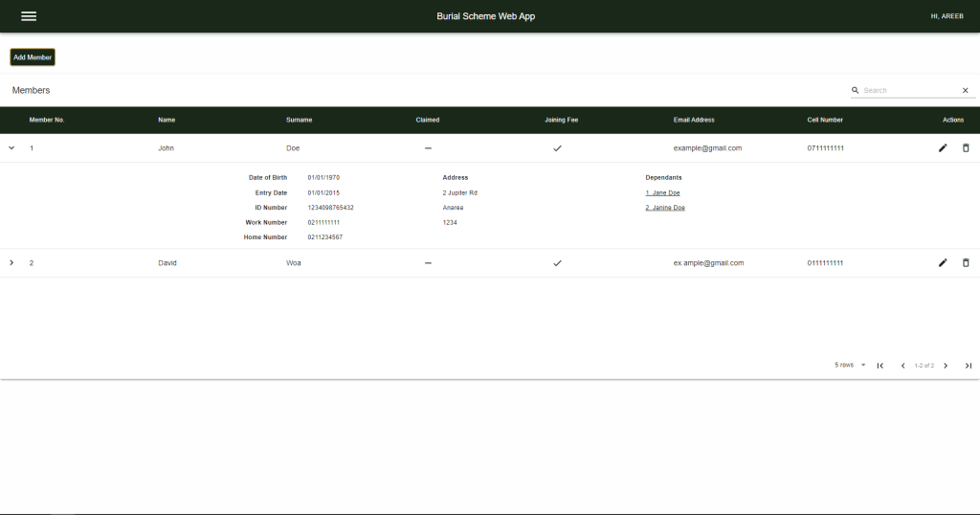Go to the next page of members
Viewport: 980px width, 515px height.
946,366
